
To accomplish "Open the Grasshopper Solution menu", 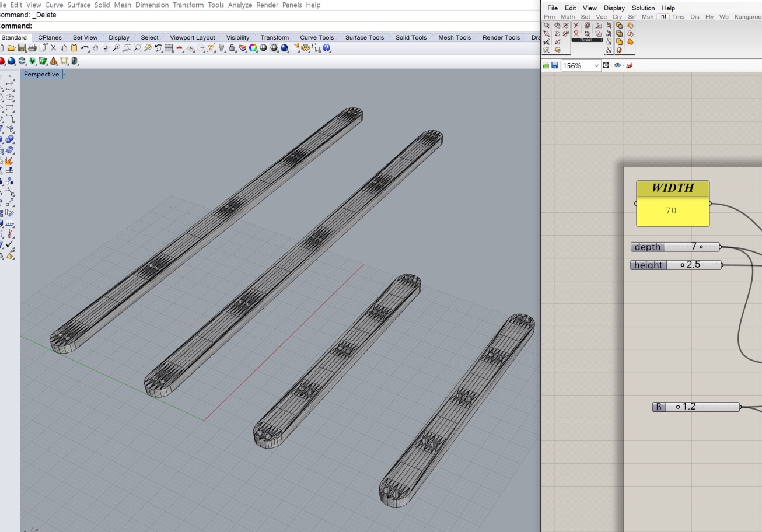I will coord(643,8).
